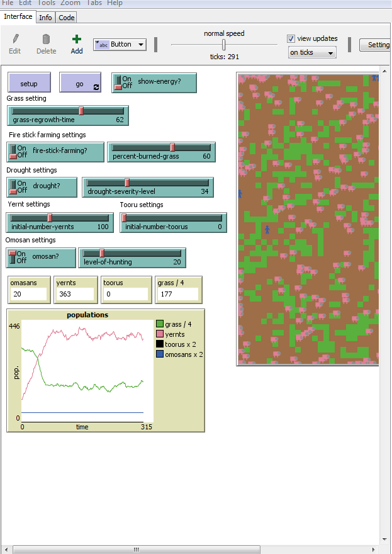Open the Edit menu
The image size is (392, 554).
(25, 3)
